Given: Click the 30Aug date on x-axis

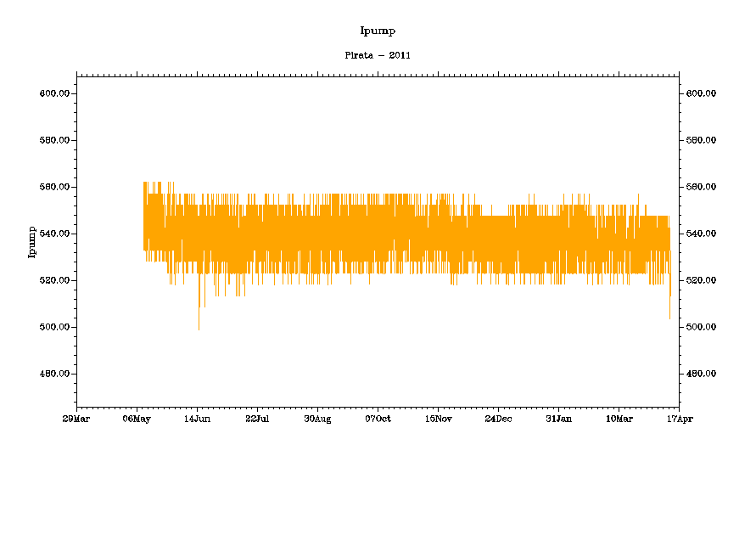Looking at the screenshot, I should [317, 419].
